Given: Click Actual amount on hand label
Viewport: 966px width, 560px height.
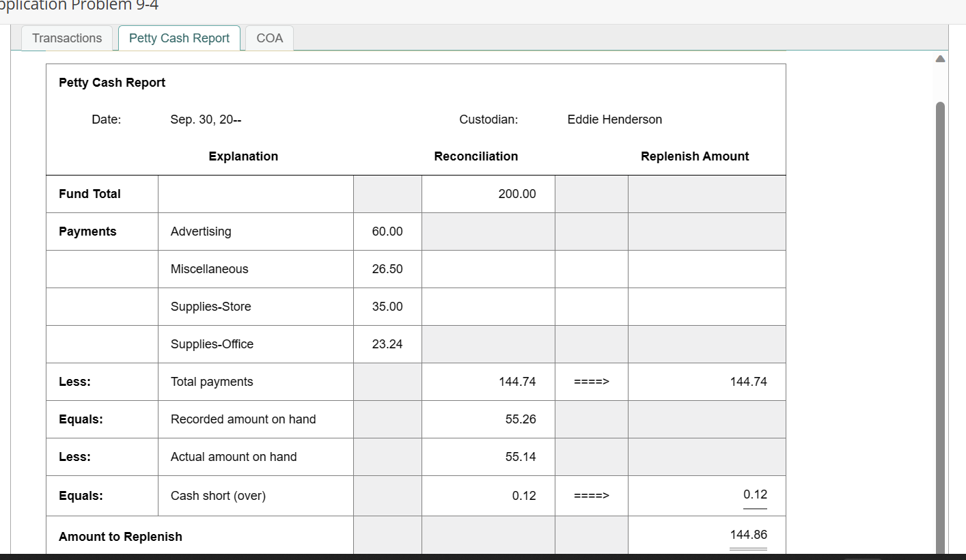Looking at the screenshot, I should 234,457.
